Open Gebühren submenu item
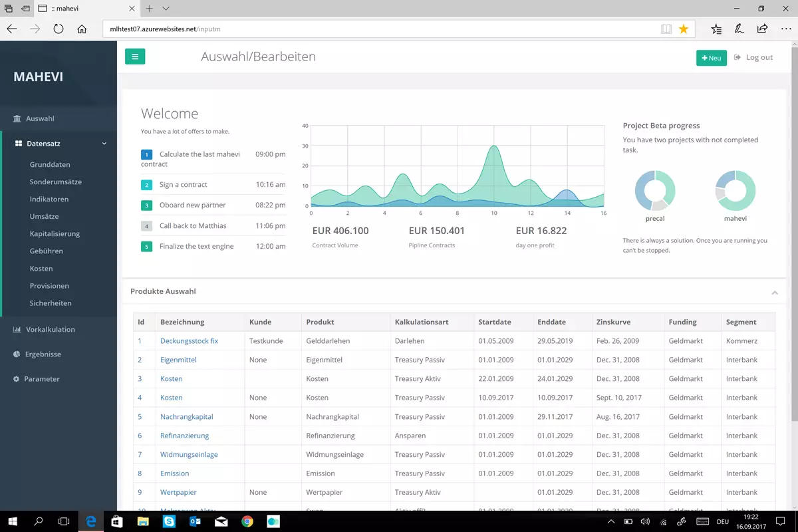The image size is (798, 532). click(x=47, y=251)
